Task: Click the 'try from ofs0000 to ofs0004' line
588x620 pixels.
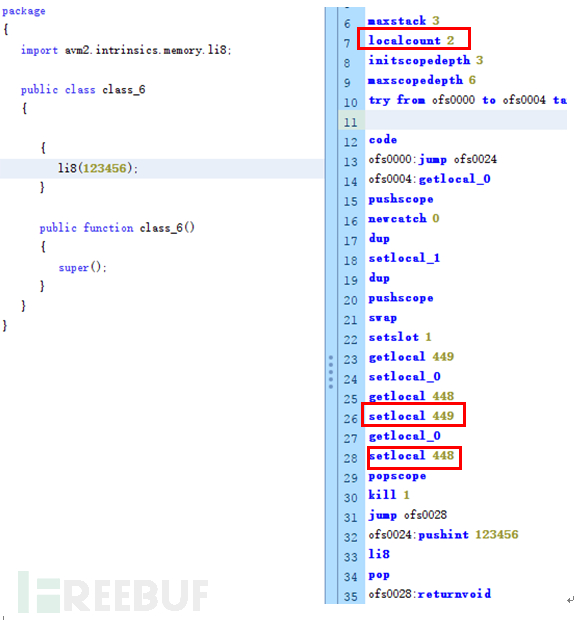Action: 467,100
